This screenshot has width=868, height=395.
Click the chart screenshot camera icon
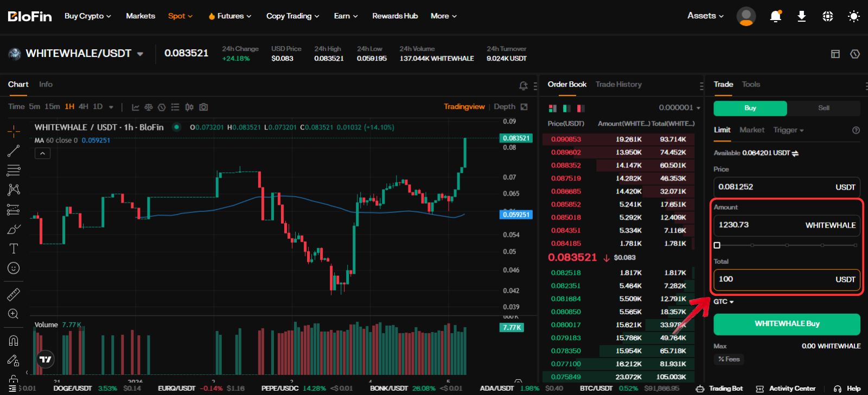(203, 107)
